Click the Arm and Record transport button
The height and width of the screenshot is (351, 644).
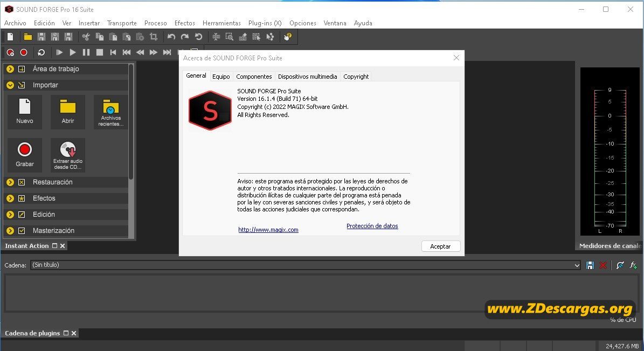(x=10, y=52)
